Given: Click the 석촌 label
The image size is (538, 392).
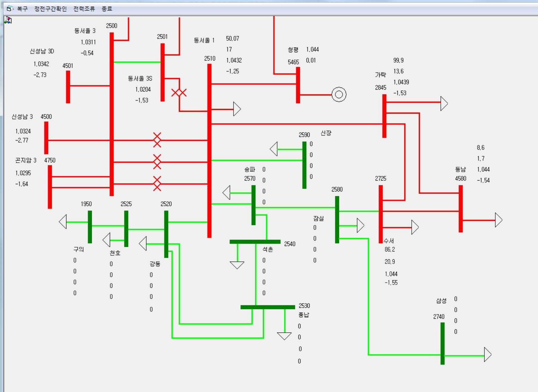Looking at the screenshot, I should click(x=268, y=249).
